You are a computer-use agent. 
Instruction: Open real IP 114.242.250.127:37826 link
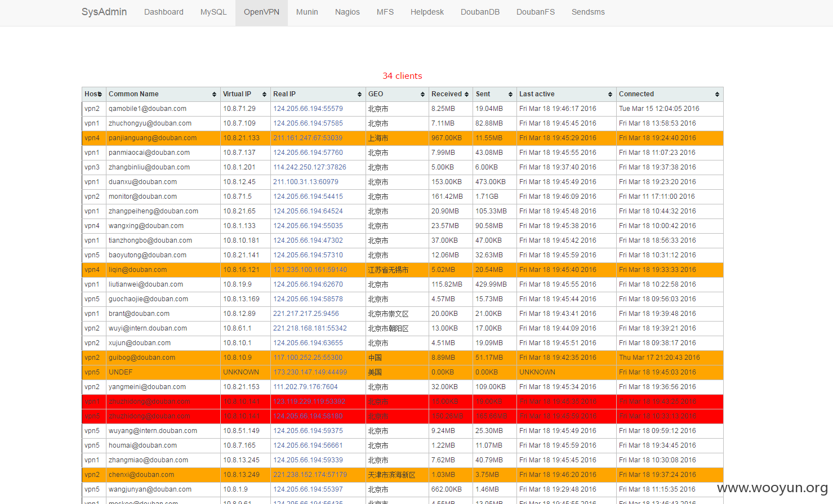pos(310,167)
